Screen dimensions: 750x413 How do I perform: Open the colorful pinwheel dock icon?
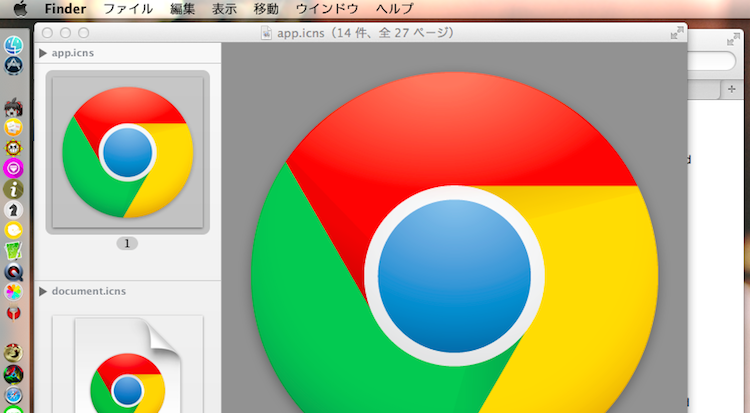[x=13, y=292]
